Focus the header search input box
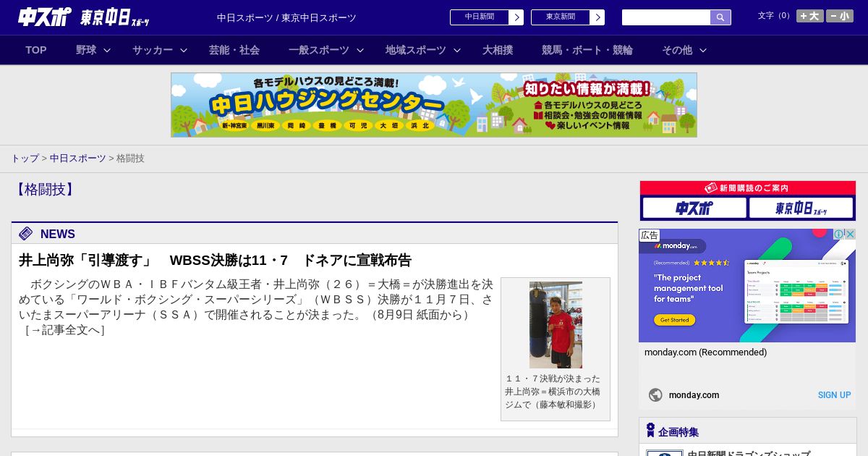This screenshot has height=456, width=868. tap(665, 17)
